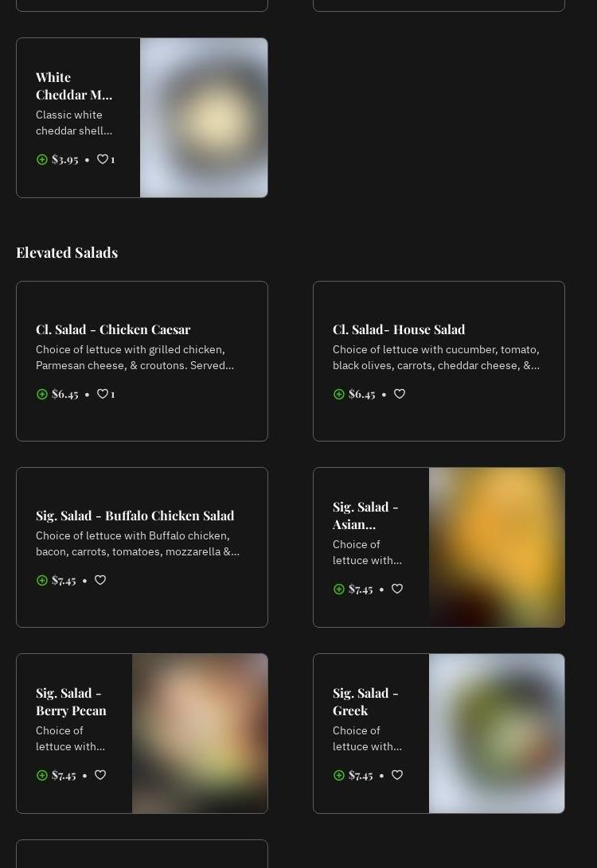Favorite the Chicken Caesar salad
Viewport: 597px width, 868px height.
pyautogui.click(x=103, y=394)
